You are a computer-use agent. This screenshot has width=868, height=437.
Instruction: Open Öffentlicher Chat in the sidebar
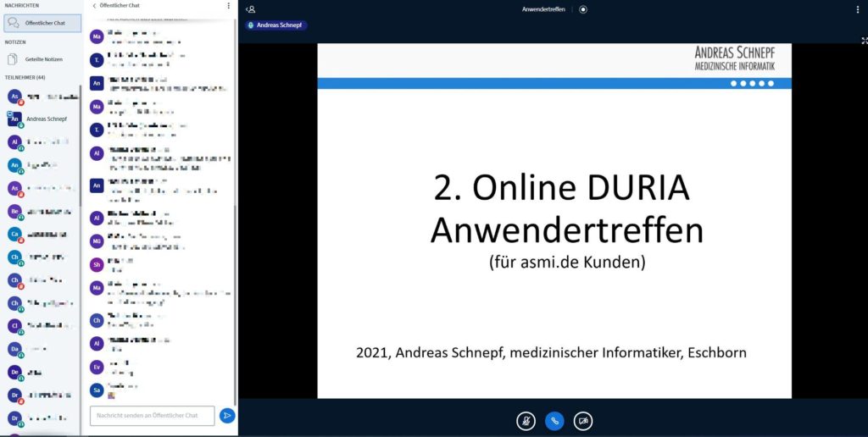42,23
